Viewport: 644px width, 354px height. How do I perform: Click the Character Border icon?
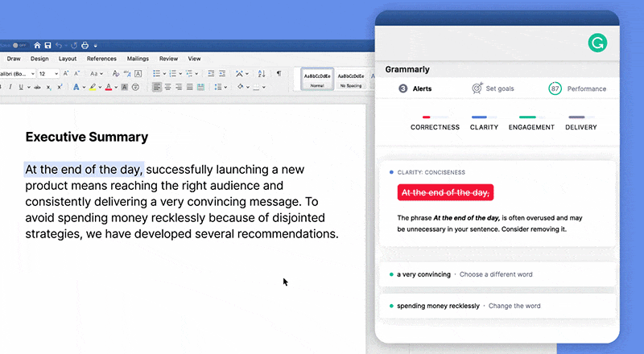[x=138, y=73]
